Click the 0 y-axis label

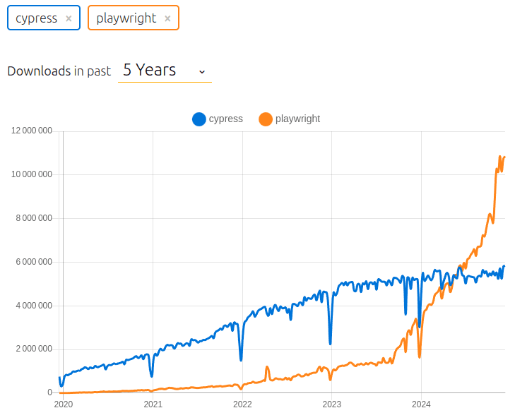pos(49,392)
